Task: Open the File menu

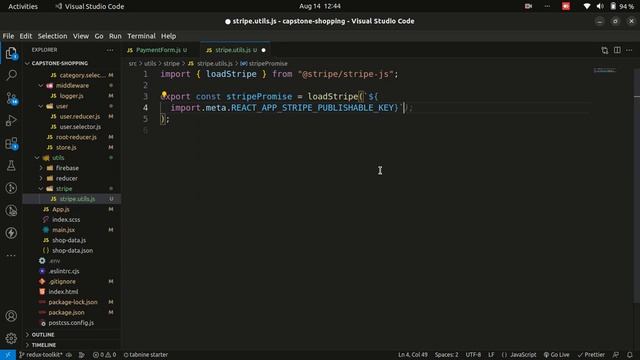Action: pos(8,36)
